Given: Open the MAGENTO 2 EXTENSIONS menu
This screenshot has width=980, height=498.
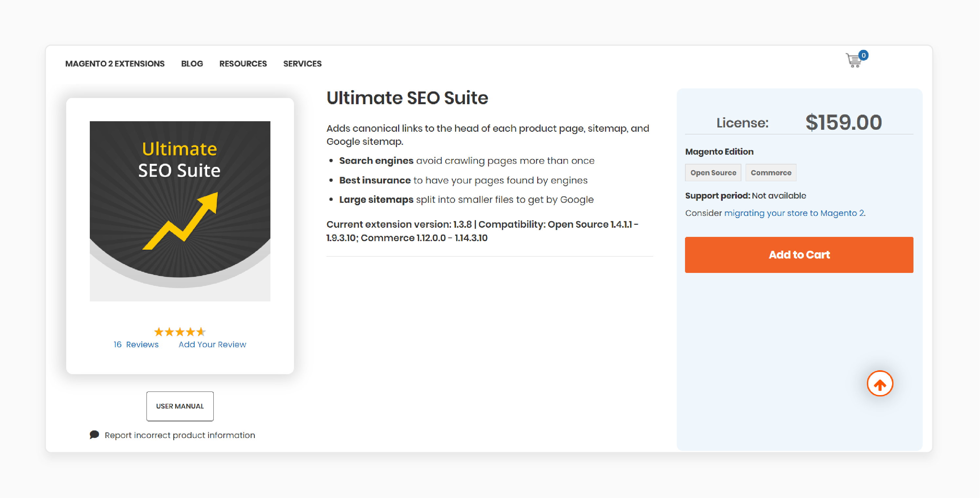Looking at the screenshot, I should [115, 63].
